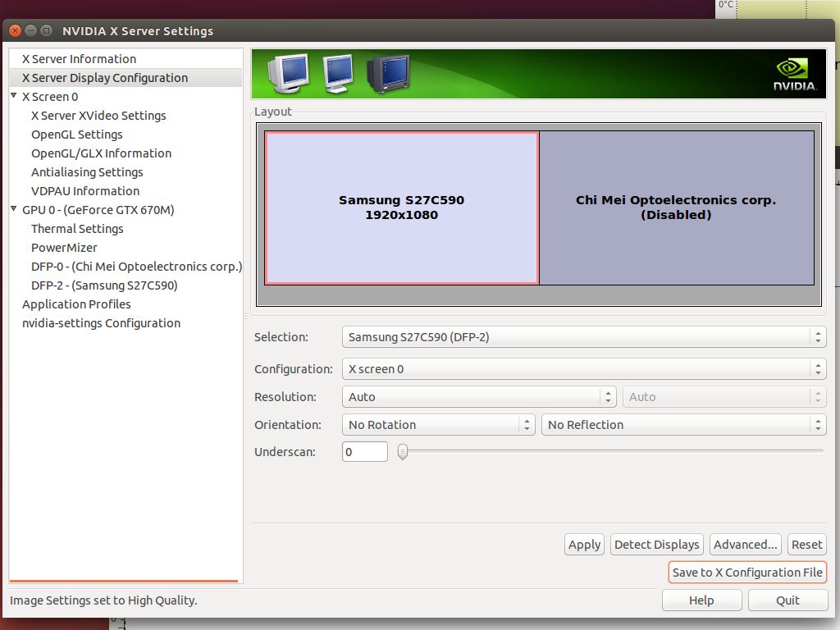Click the Quit button
The height and width of the screenshot is (630, 840).
787,600
